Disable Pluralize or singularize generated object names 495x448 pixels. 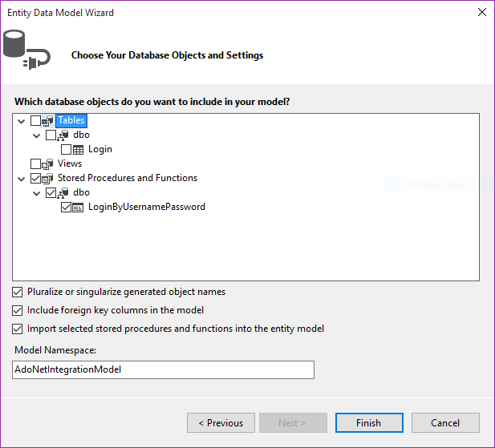point(18,293)
